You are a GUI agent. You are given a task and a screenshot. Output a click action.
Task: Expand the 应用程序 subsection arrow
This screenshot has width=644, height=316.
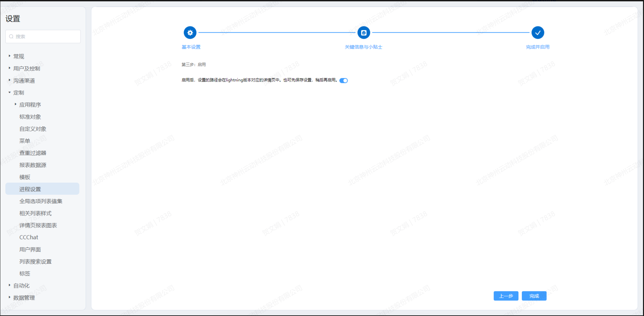[x=16, y=104]
